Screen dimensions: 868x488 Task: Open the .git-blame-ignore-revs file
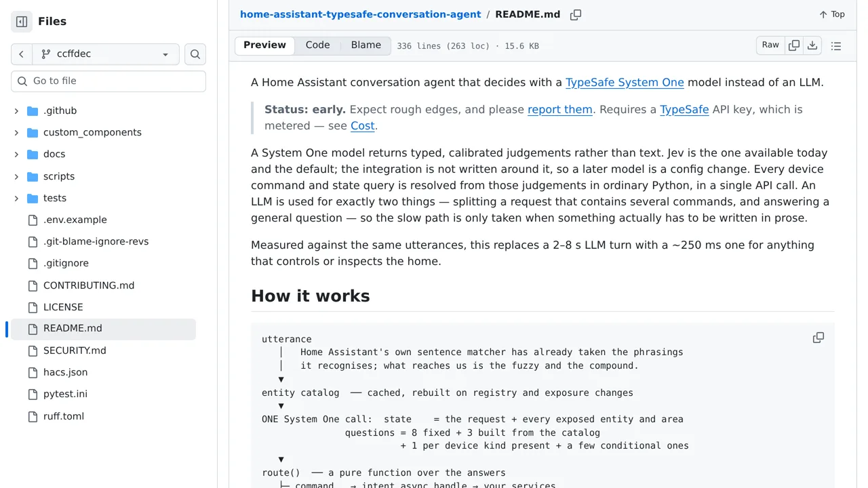tap(96, 241)
